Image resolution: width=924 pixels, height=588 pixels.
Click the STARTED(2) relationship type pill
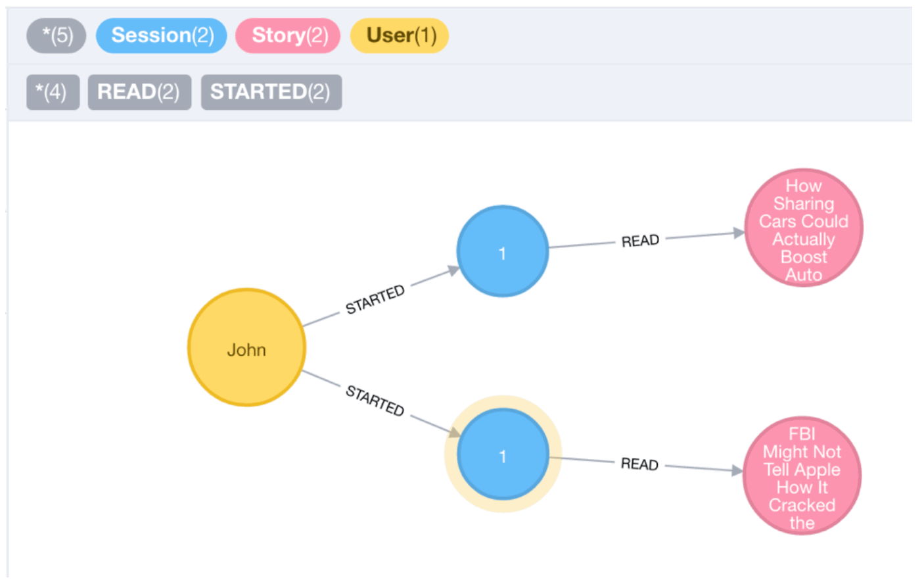click(x=271, y=92)
